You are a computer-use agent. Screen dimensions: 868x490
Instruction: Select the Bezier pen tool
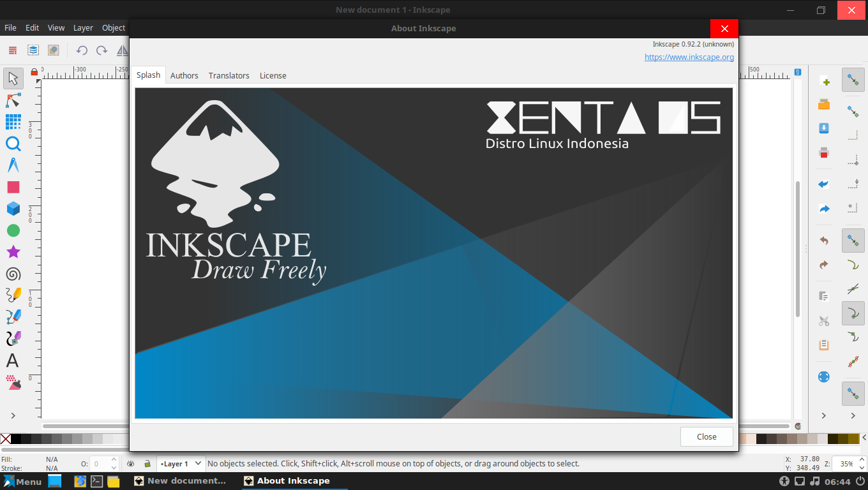13,317
